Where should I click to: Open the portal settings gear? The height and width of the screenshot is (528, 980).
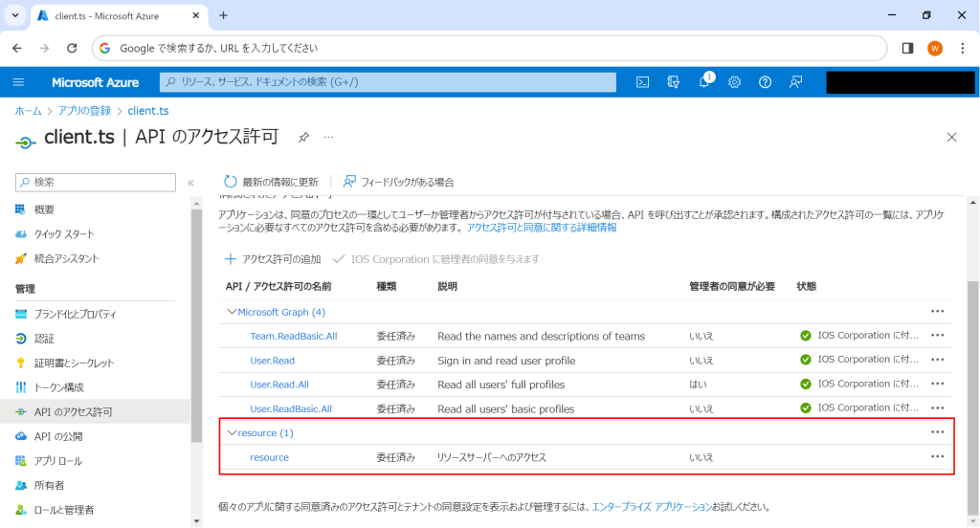[x=734, y=82]
